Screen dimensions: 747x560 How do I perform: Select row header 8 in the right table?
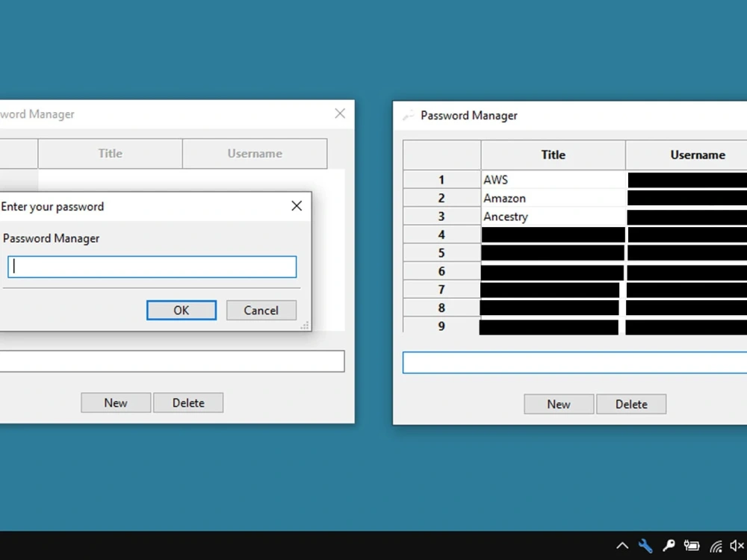click(441, 308)
